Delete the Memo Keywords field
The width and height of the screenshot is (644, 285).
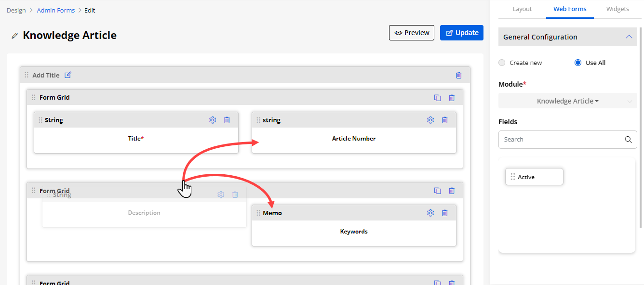point(444,213)
